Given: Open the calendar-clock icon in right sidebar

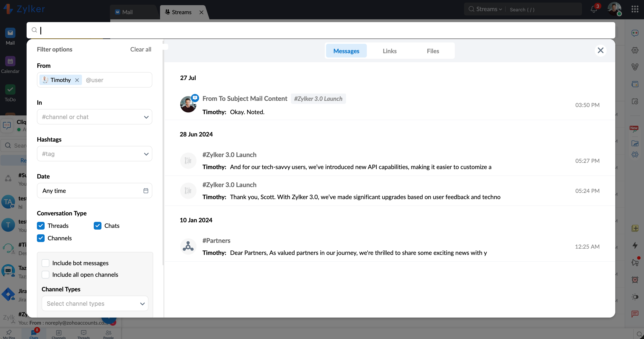Looking at the screenshot, I should (x=635, y=101).
